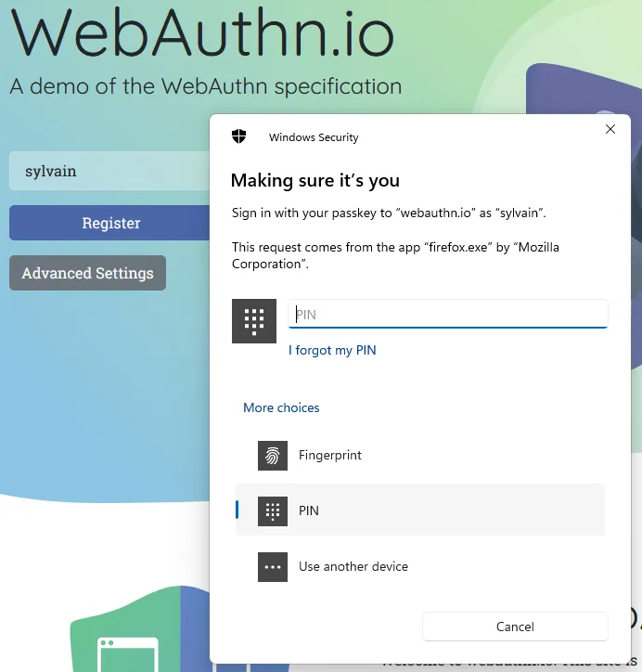Click the Windows Security shield icon
The width and height of the screenshot is (642, 672).
[238, 136]
